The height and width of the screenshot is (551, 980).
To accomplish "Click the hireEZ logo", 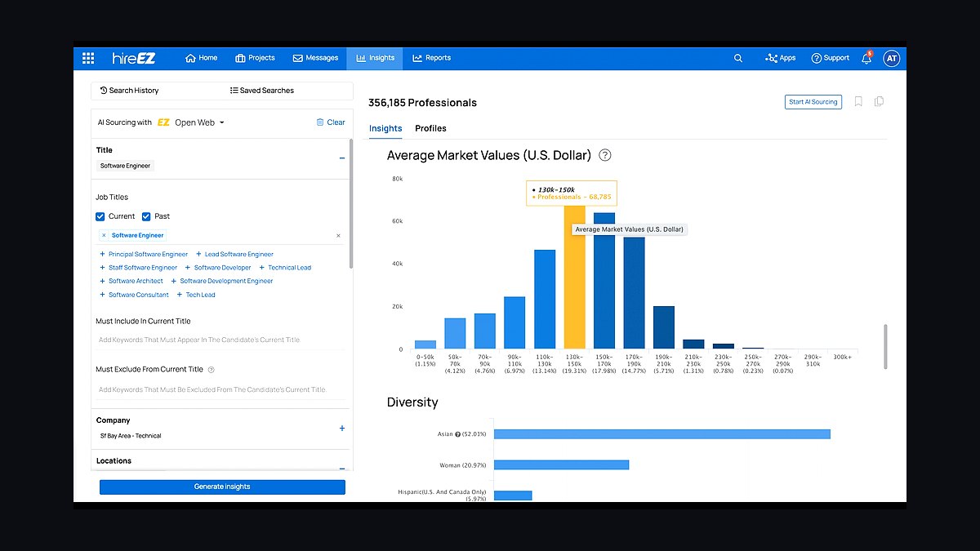I will (x=134, y=58).
